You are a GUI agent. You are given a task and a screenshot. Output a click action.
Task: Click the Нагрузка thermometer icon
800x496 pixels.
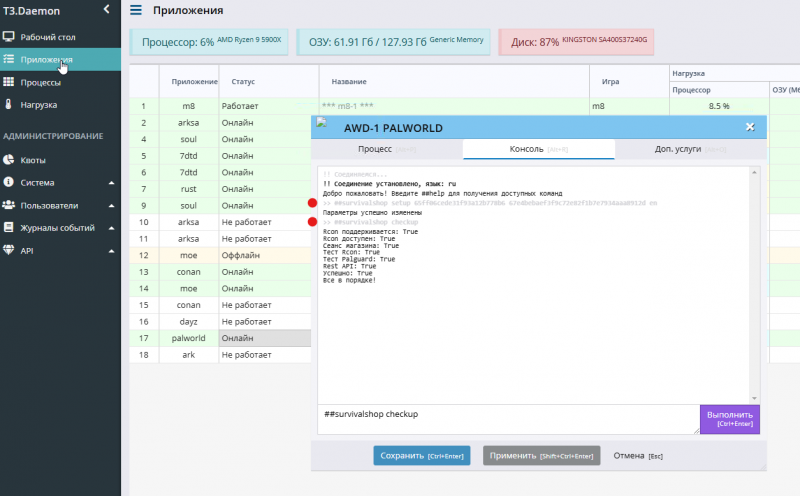[x=8, y=104]
